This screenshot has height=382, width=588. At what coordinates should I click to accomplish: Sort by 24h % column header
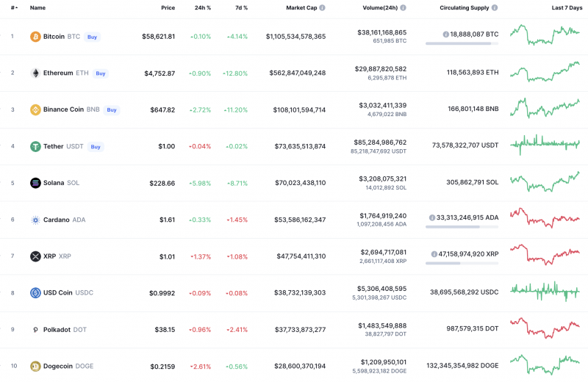pos(202,7)
